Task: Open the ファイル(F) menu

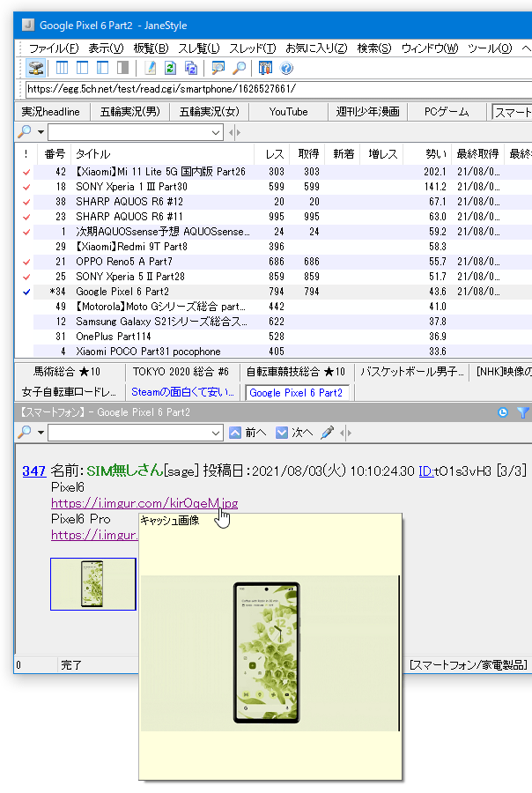Action: [x=54, y=48]
